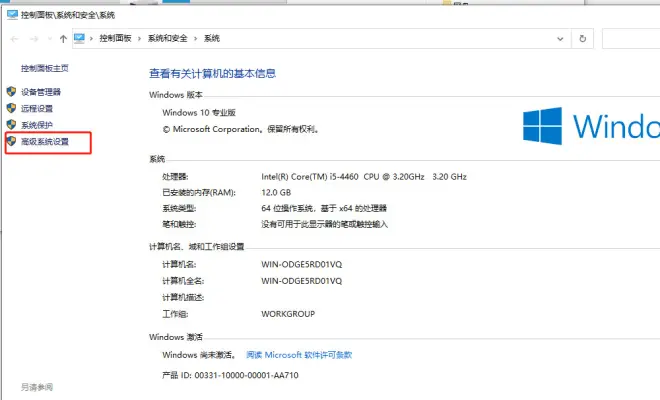Open address bar history dropdown

coord(560,39)
